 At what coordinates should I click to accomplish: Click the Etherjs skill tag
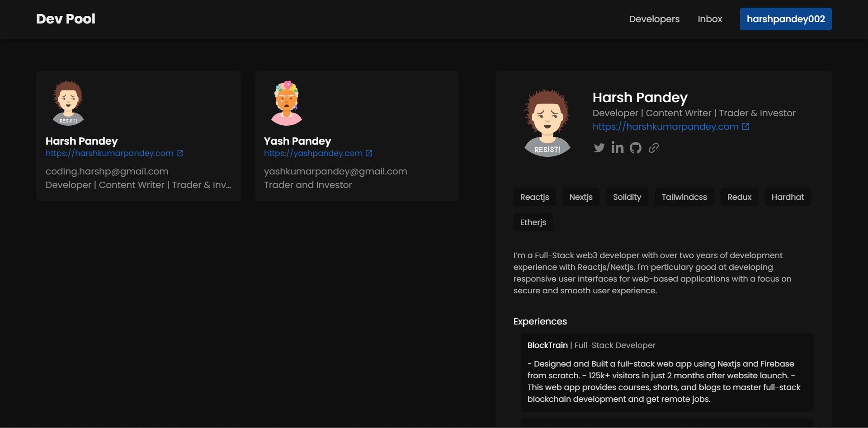533,222
